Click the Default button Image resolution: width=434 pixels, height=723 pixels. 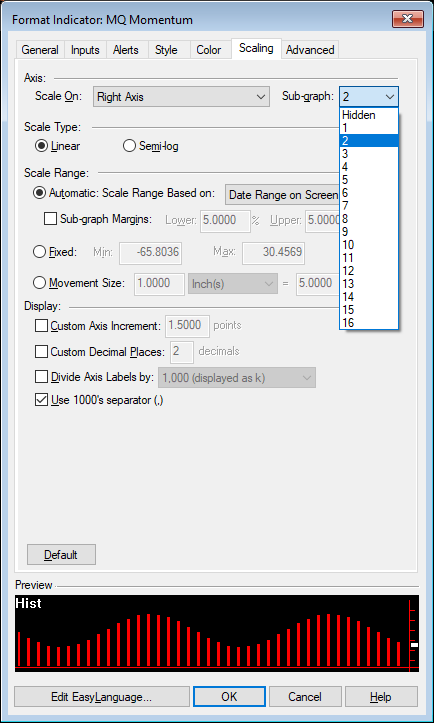pos(61,554)
